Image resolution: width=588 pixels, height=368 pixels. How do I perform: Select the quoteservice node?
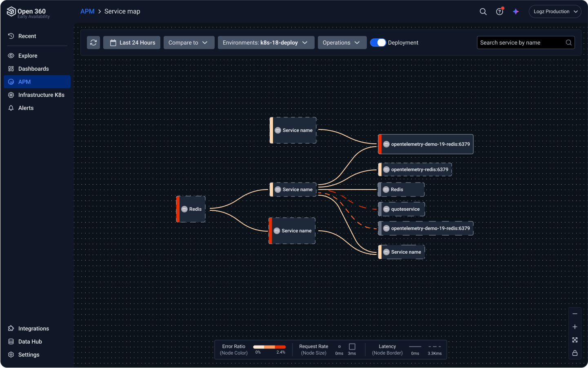click(402, 209)
